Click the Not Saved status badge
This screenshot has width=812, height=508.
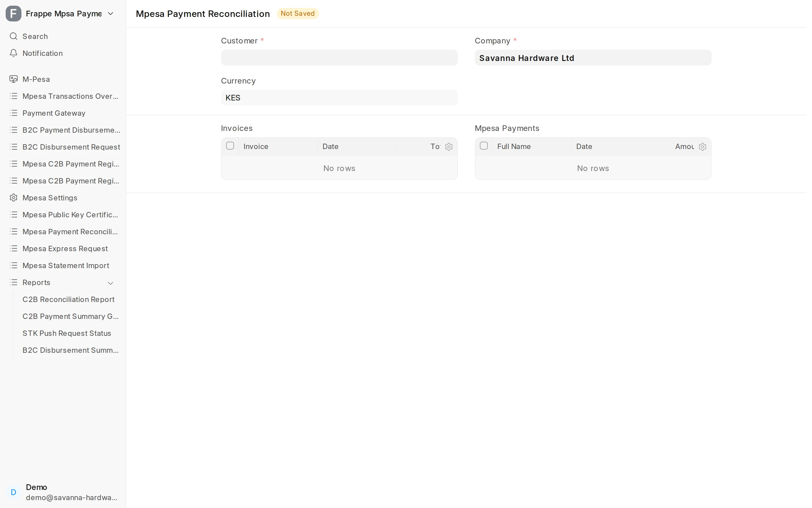pyautogui.click(x=298, y=14)
